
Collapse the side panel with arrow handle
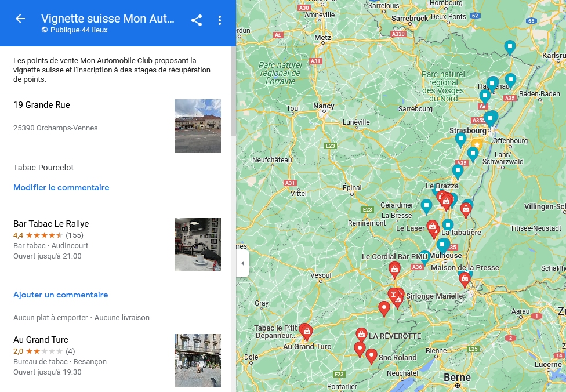pyautogui.click(x=242, y=263)
